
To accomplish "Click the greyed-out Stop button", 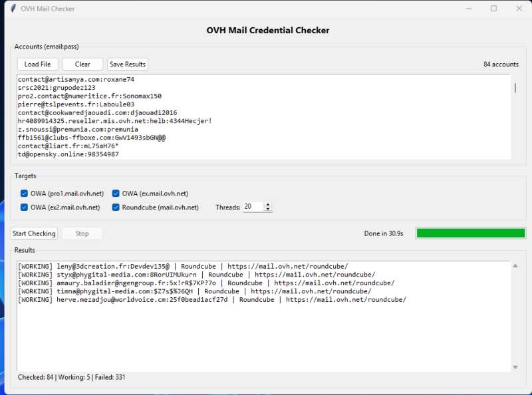I will pos(82,233).
